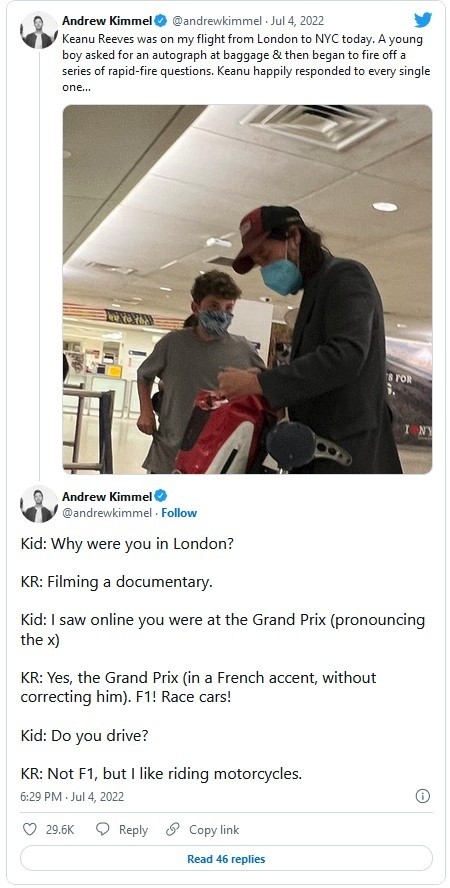
Task: Click the lower @andrewkimmel handle
Action: [107, 513]
